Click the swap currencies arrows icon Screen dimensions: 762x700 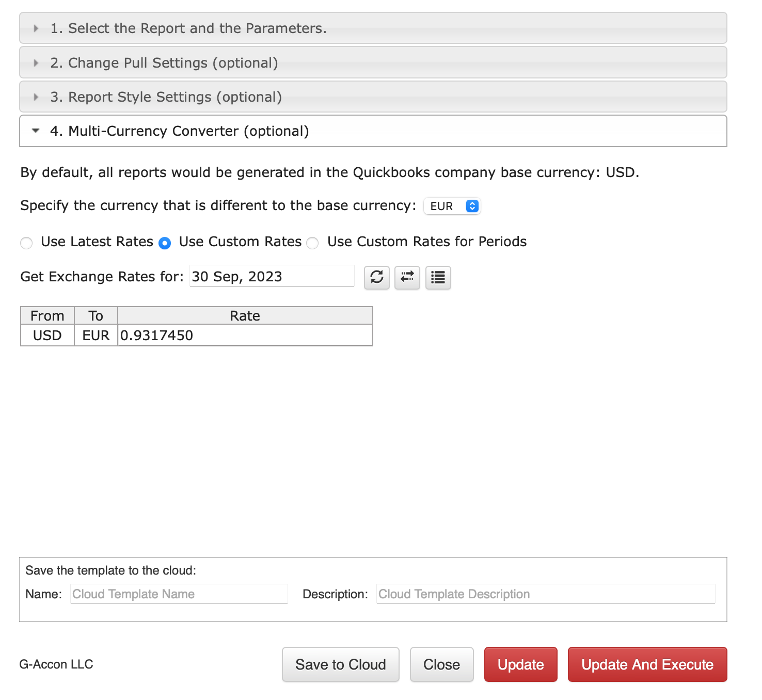coord(407,277)
